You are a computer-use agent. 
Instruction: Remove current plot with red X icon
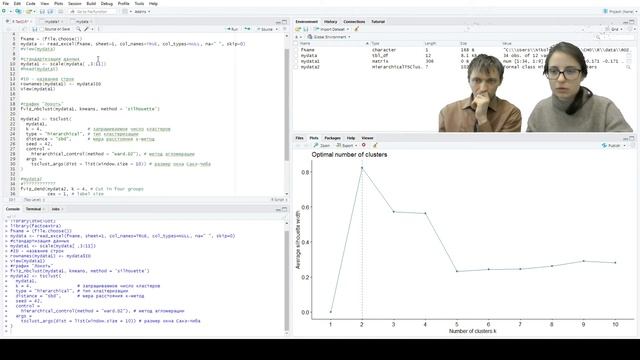point(364,145)
